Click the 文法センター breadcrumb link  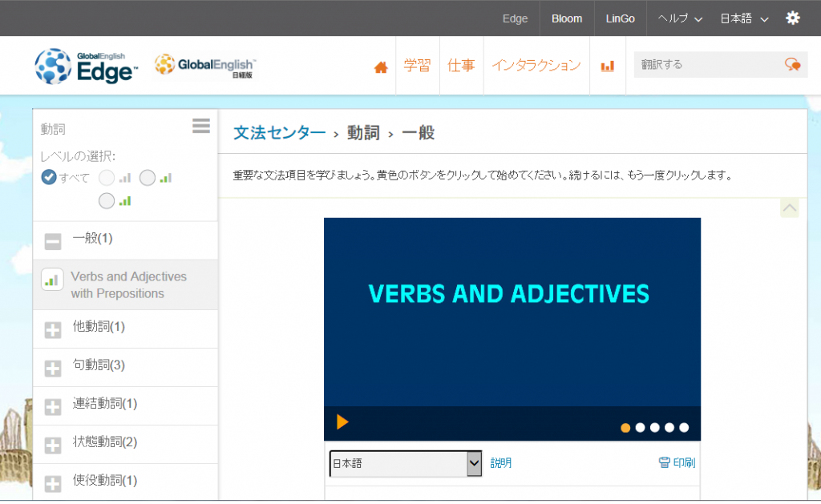point(279,133)
